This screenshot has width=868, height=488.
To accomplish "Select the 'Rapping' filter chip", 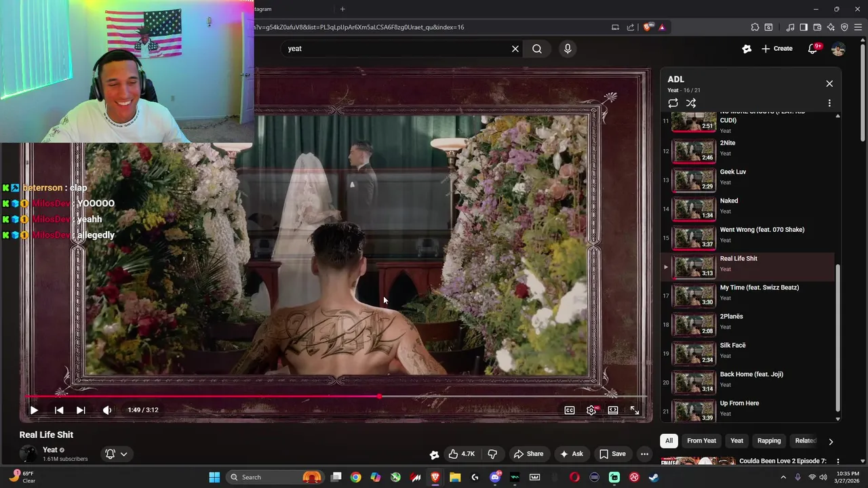I will coord(769,441).
